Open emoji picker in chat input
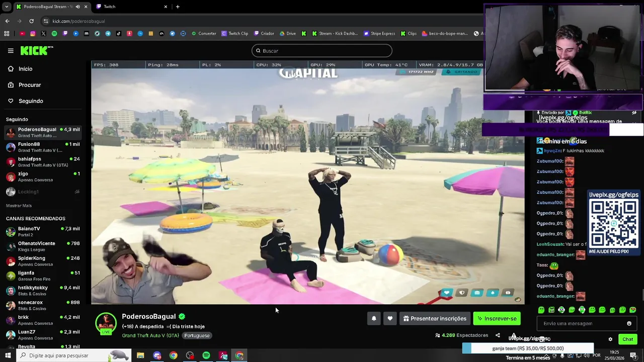This screenshot has height=362, width=644. click(x=629, y=323)
